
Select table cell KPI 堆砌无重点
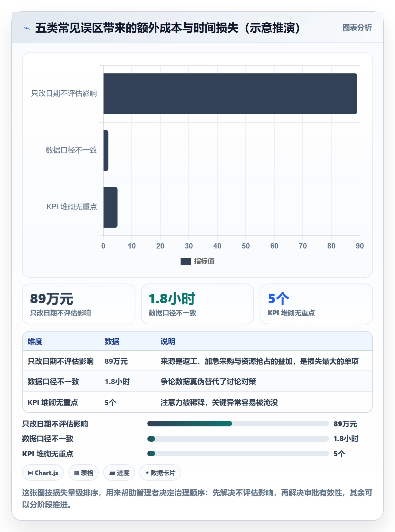[x=53, y=402]
